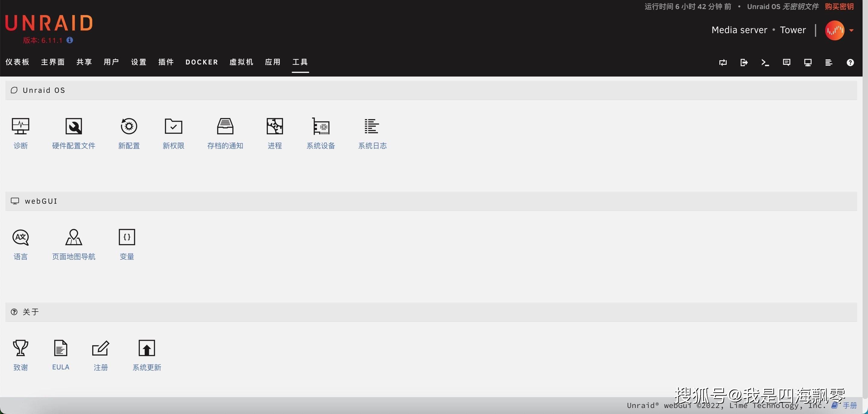Click the 'Media server' description text
868x414 pixels.
point(739,30)
